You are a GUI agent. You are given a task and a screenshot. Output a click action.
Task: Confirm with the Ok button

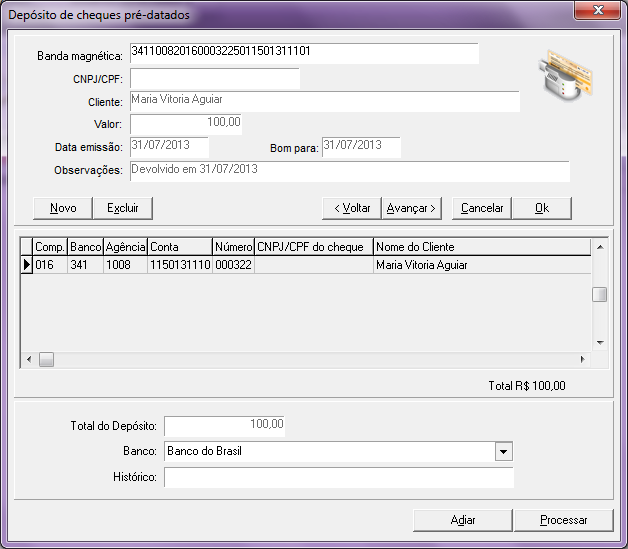point(542,208)
